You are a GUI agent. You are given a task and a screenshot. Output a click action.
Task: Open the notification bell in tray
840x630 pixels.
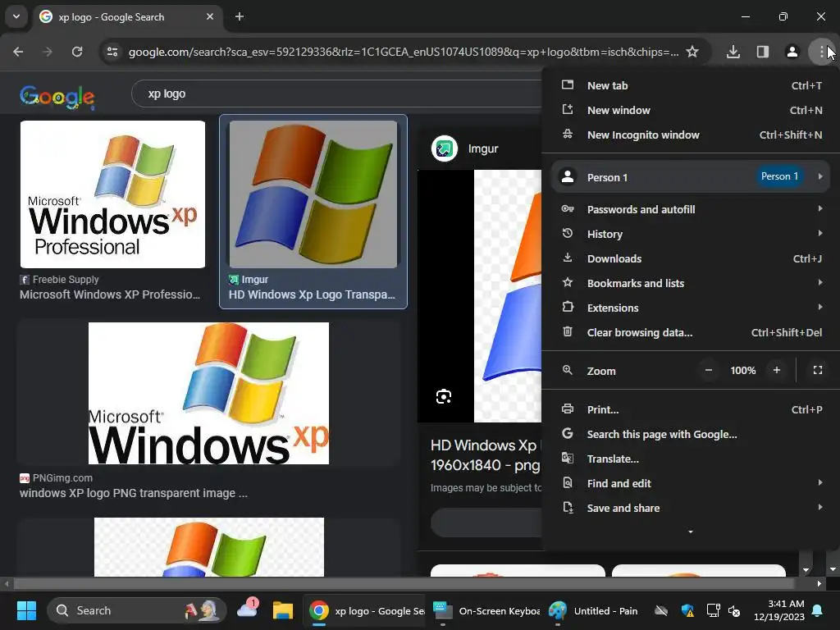click(x=818, y=610)
